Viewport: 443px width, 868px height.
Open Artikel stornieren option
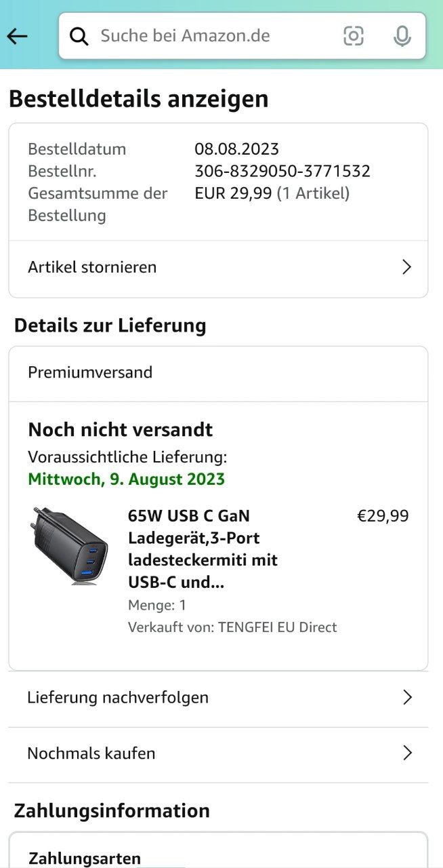[92, 267]
